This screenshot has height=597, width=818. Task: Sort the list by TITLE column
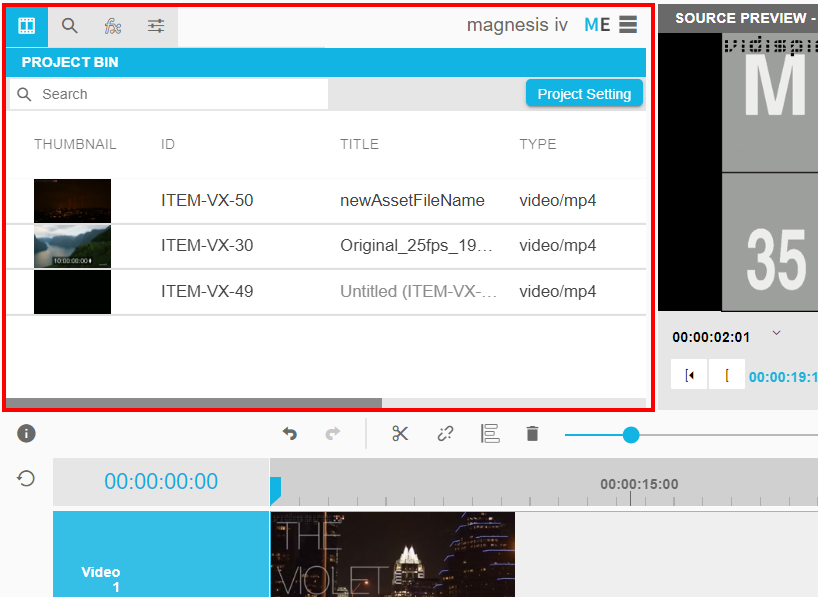(x=359, y=144)
